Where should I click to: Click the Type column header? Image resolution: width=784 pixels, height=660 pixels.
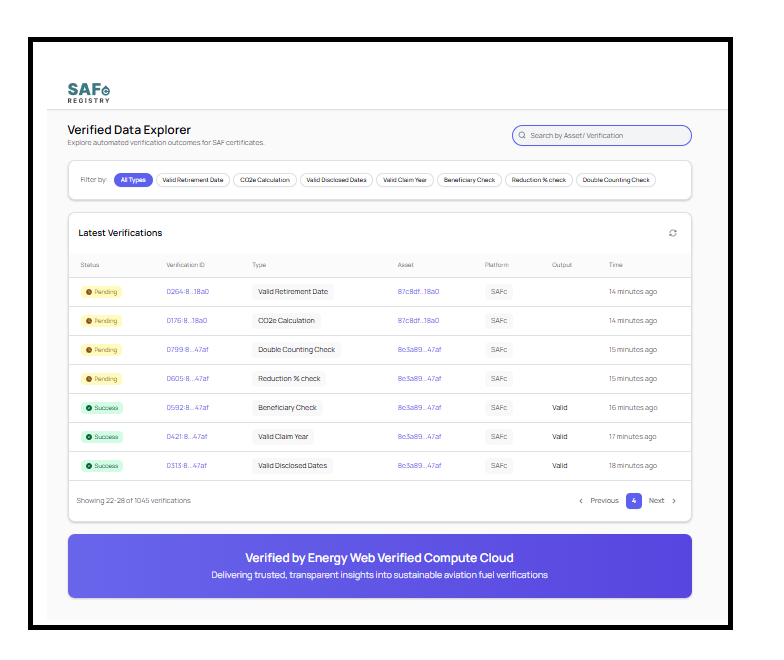coord(259,265)
